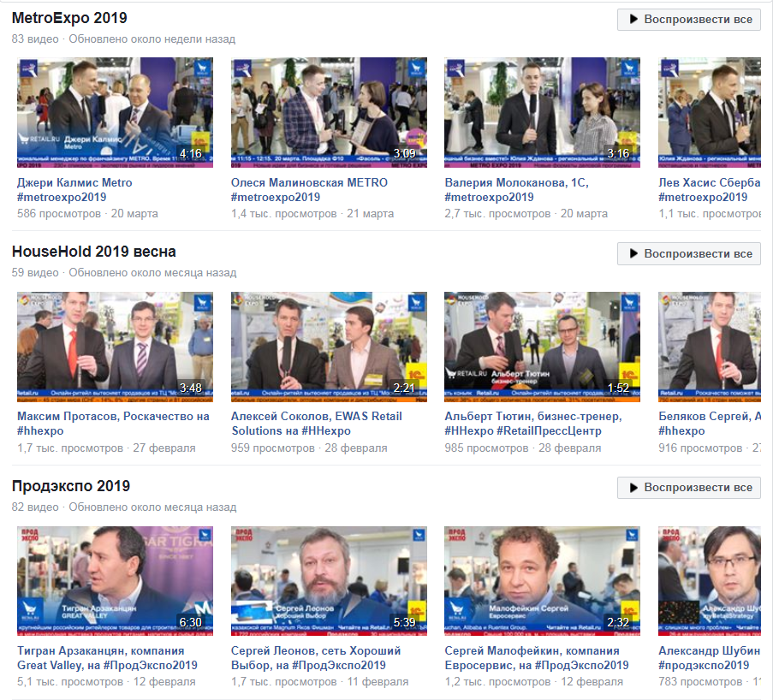This screenshot has height=700, width=773.
Task: Click '83 видео · Обновлено около недели назад'
Action: [124, 39]
